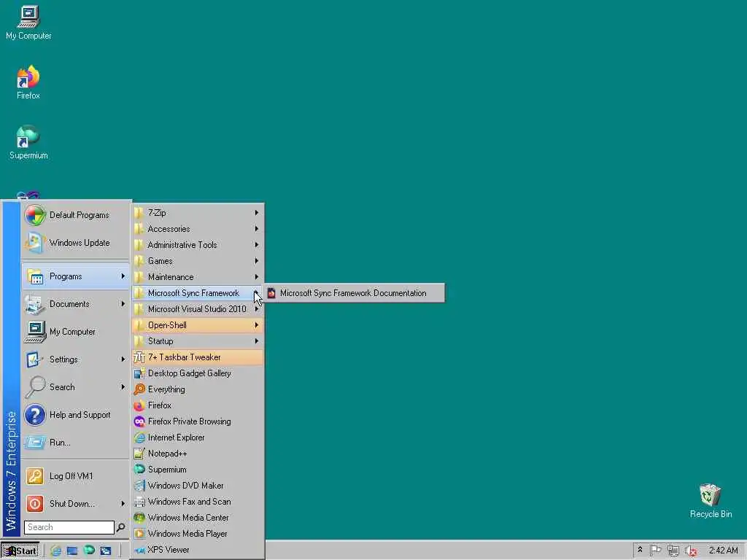747x560 pixels.
Task: Expand Microsoft Visual Studio 2010 folder
Action: [x=198, y=309]
